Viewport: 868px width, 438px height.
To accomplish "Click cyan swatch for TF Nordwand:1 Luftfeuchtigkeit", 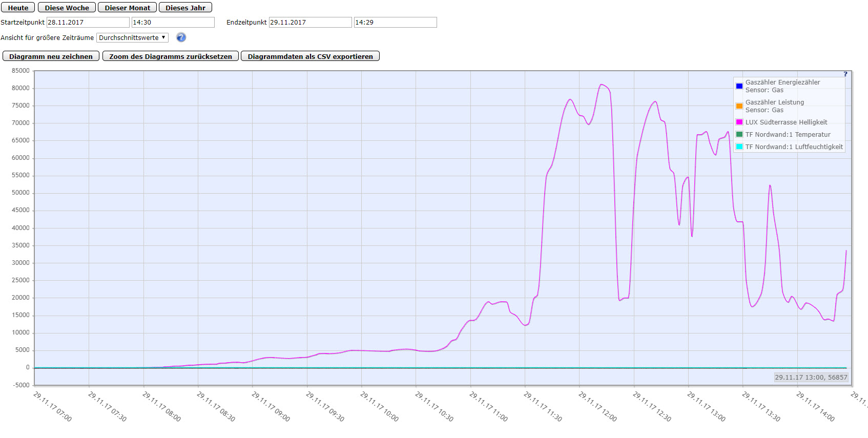I will pyautogui.click(x=739, y=147).
